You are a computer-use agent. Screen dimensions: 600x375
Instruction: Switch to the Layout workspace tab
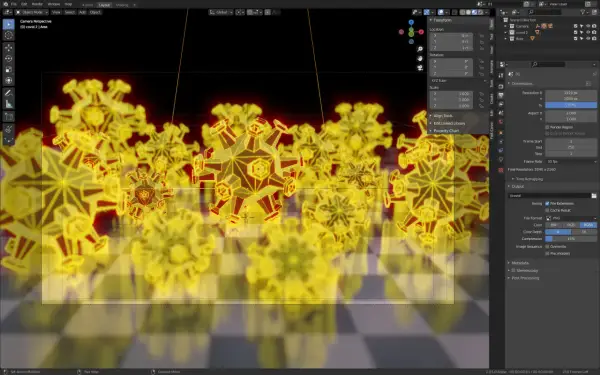pos(104,5)
